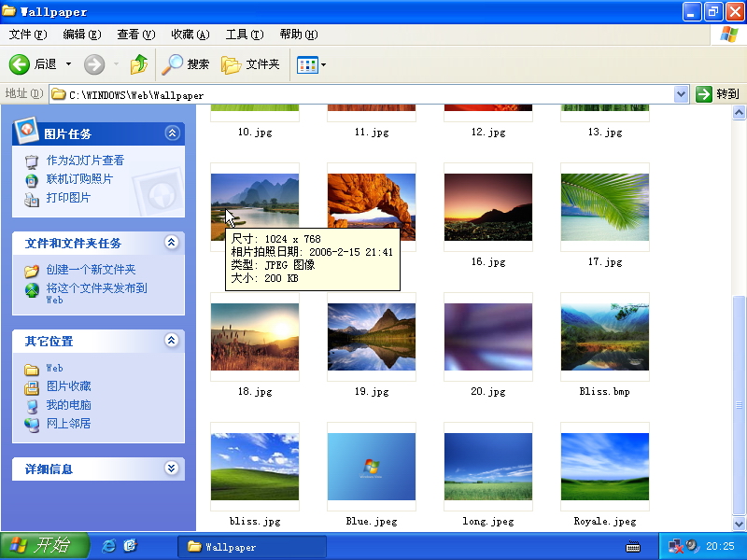Click the 网上邻居 network icon
747x560 pixels.
32,425
